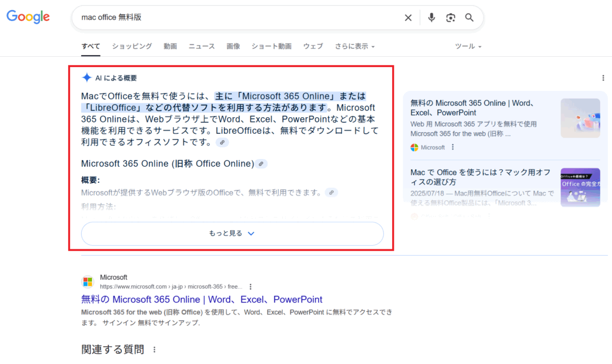
Task: Open source card Mac で Office を使うには
Action: 481,177
